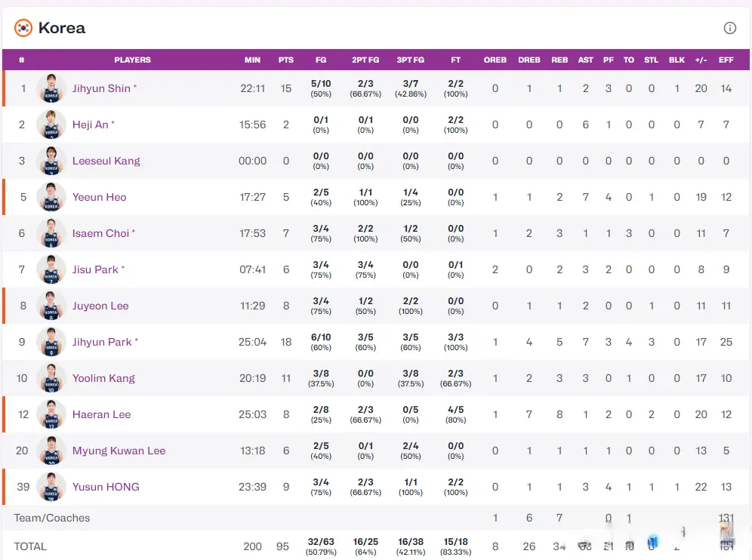Click the FT column header

pyautogui.click(x=455, y=60)
